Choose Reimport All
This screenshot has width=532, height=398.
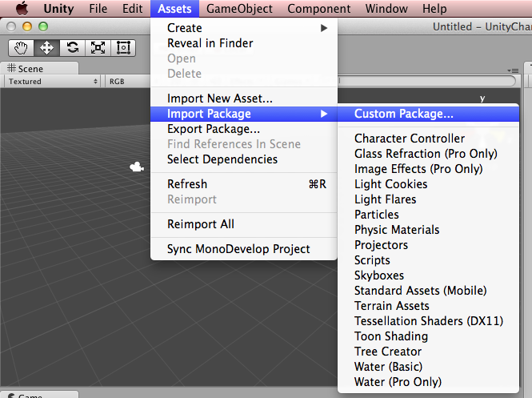point(244,224)
